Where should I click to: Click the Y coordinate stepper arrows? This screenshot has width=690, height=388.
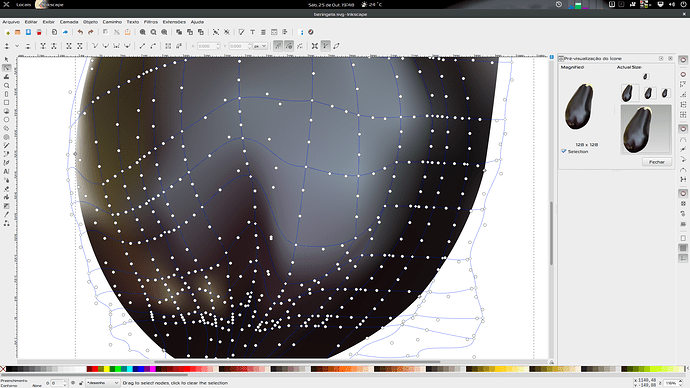250,46
